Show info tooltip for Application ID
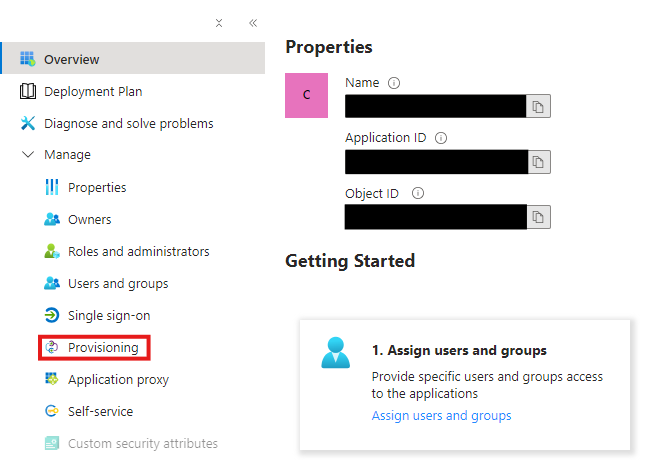 point(441,138)
